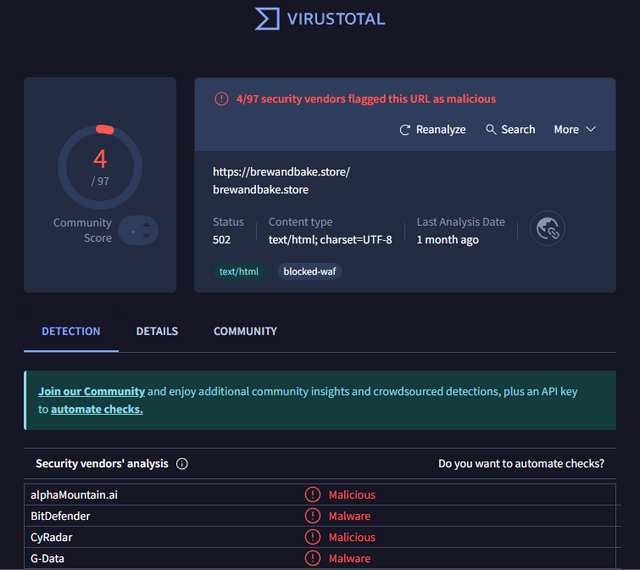640x570 pixels.
Task: Select the BitDefender vendor name
Action: click(60, 516)
